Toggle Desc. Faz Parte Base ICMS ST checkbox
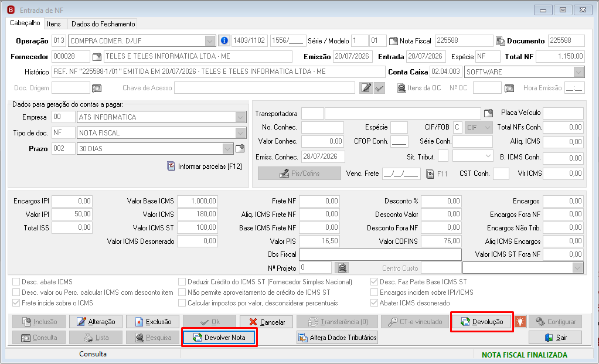 [374, 282]
